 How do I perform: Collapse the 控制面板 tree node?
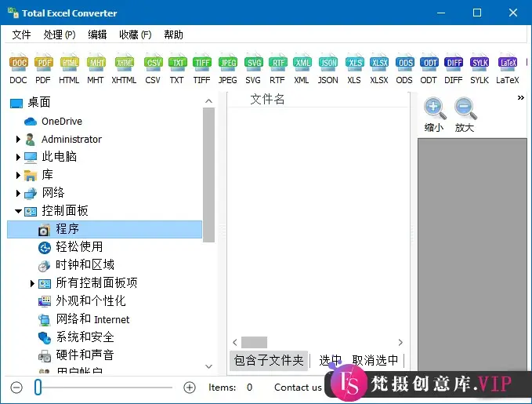(18, 211)
